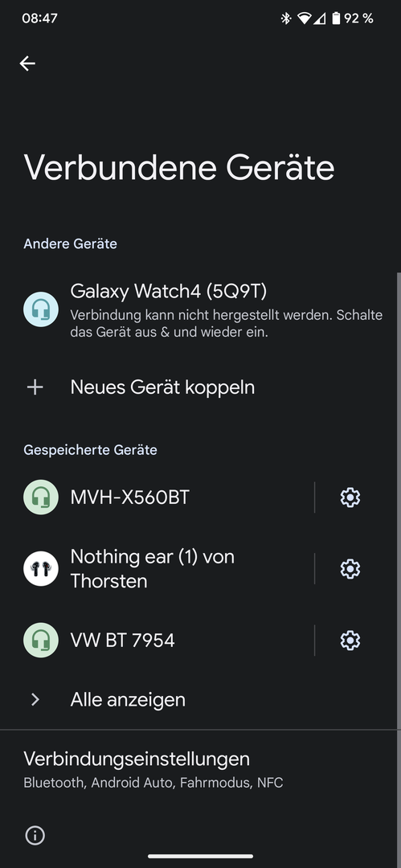
Task: Open Verbindungseinstellungen
Action: pos(201,769)
